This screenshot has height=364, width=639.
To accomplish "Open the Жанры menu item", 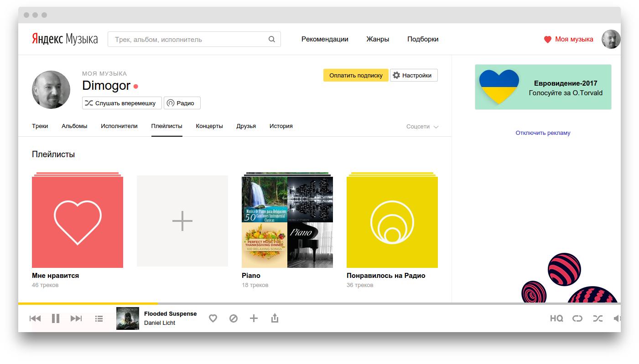I will (378, 39).
